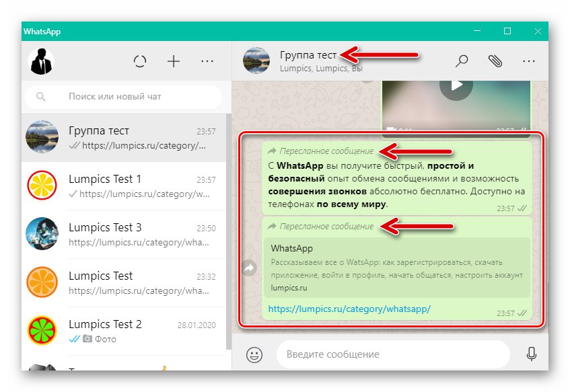
Task: Click the search magnifier in chat list
Action: pos(41,97)
